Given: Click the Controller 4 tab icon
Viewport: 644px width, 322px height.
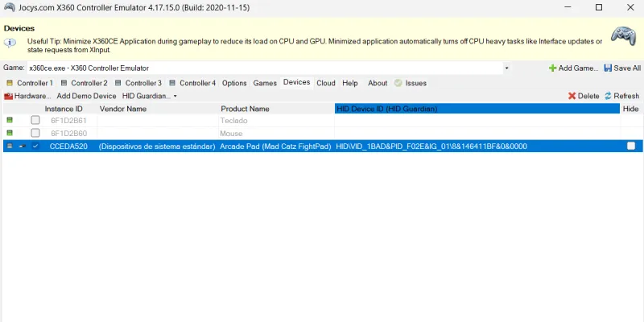Looking at the screenshot, I should [172, 83].
